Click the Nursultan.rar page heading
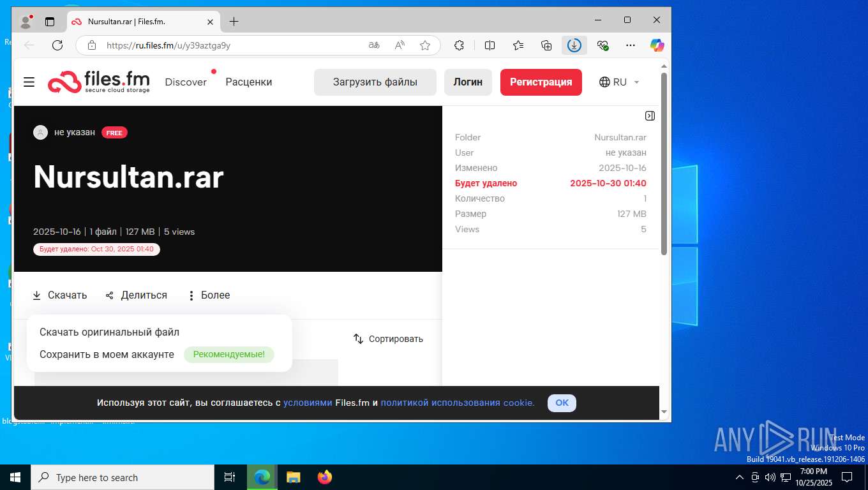868x490 pixels. coord(128,177)
